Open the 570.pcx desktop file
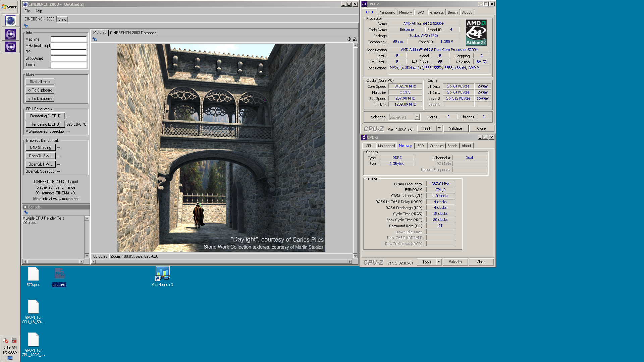Image resolution: width=644 pixels, height=362 pixels. 33,277
